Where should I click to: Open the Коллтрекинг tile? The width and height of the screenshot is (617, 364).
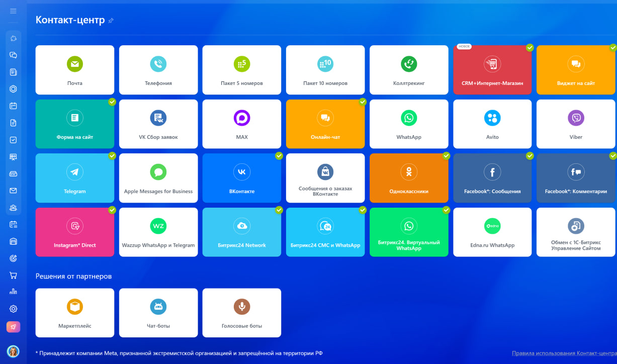pos(409,70)
